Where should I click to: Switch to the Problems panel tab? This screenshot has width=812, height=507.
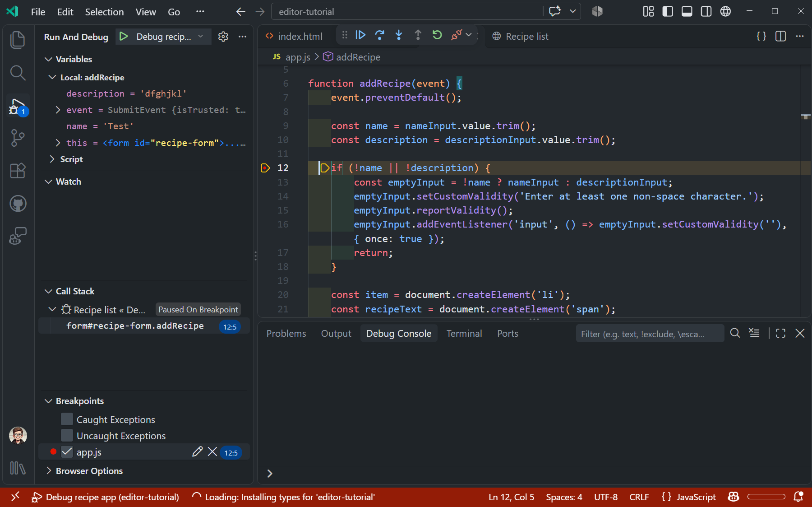[x=286, y=333]
